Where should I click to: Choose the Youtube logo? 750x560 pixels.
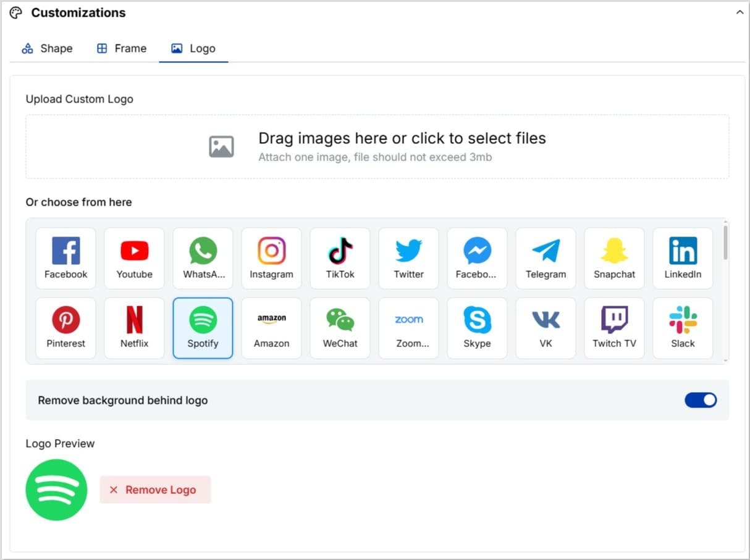click(135, 258)
